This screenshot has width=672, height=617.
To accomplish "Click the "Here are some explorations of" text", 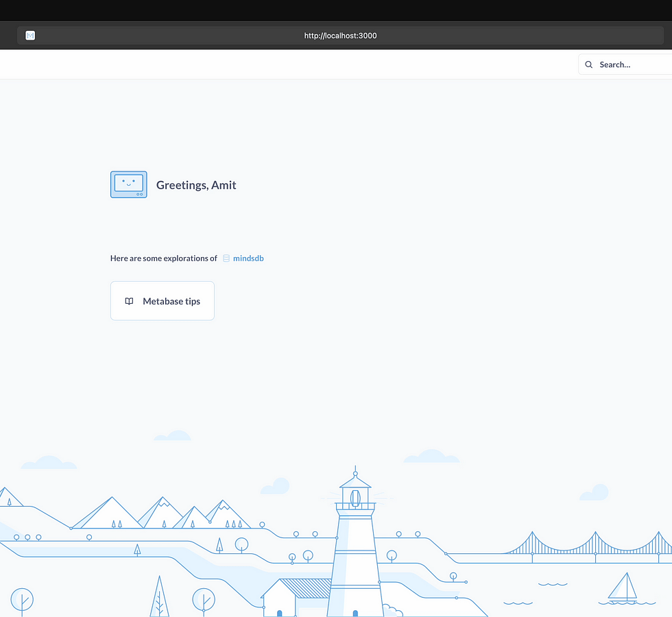I will coord(164,258).
